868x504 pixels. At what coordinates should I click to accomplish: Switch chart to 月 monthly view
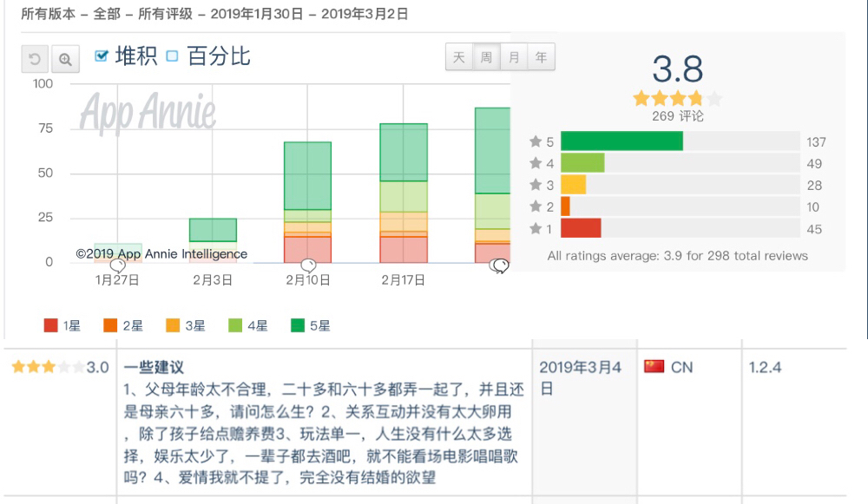[x=514, y=57]
